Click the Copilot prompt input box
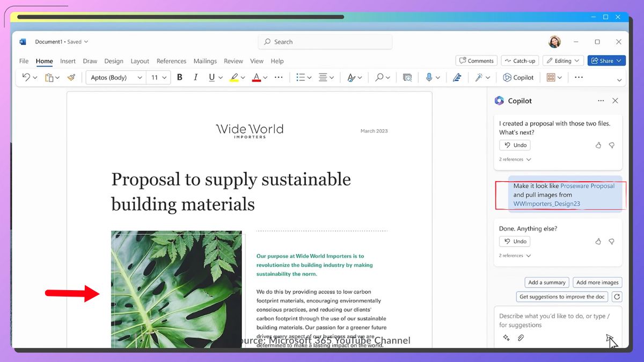This screenshot has width=644, height=362. click(x=554, y=320)
